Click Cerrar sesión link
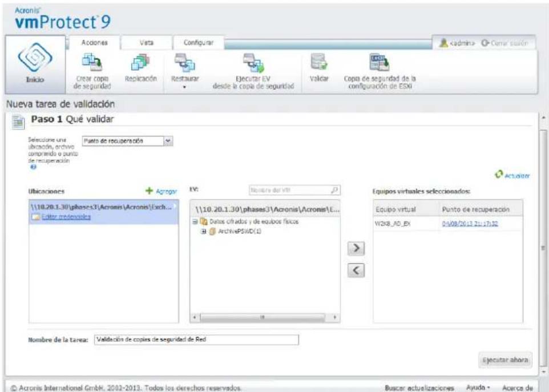Screen dimensions: 549x392 (x=504, y=43)
